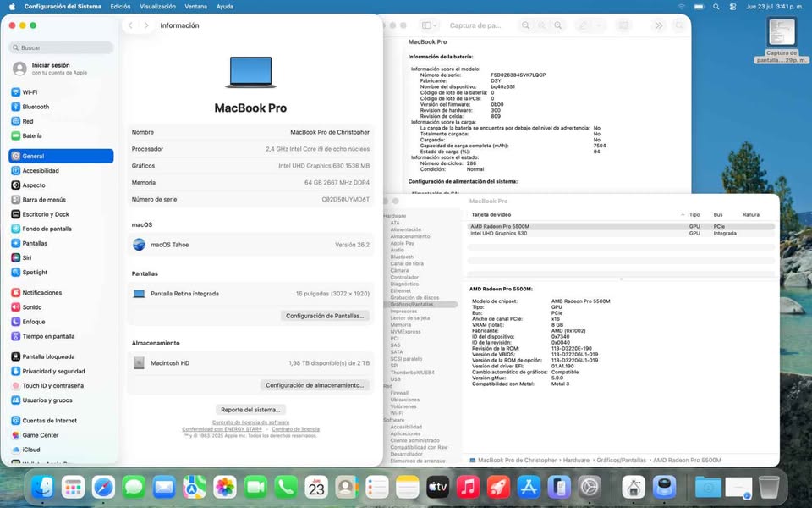
Task: Click Reporte del sistema button
Action: pos(250,410)
